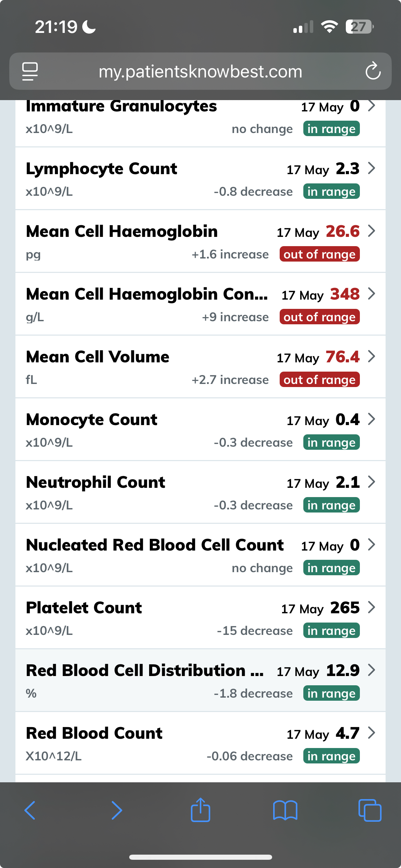Tap the address bar URL field
Image resolution: width=401 pixels, height=868 pixels.
(200, 71)
